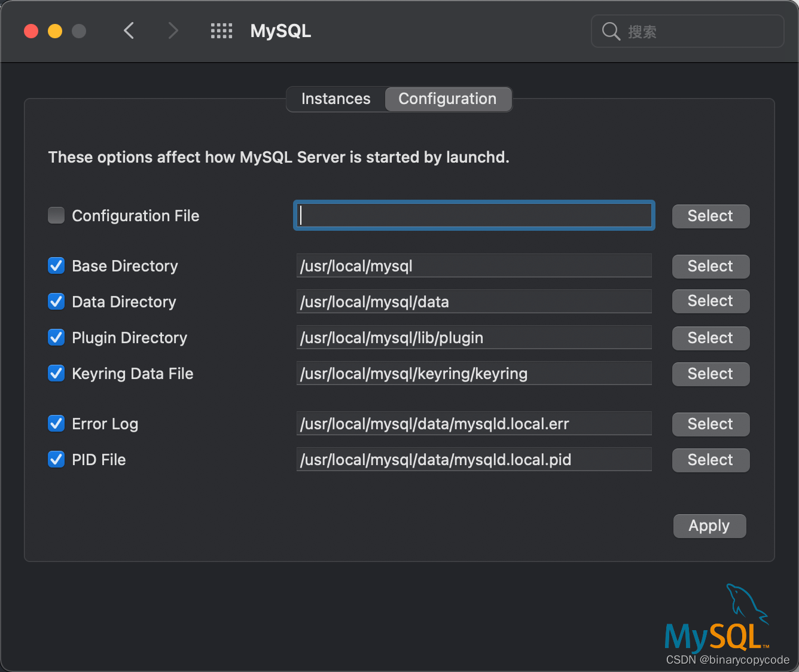This screenshot has height=672, width=799.
Task: Click in the 搜索 search field
Action: [687, 31]
